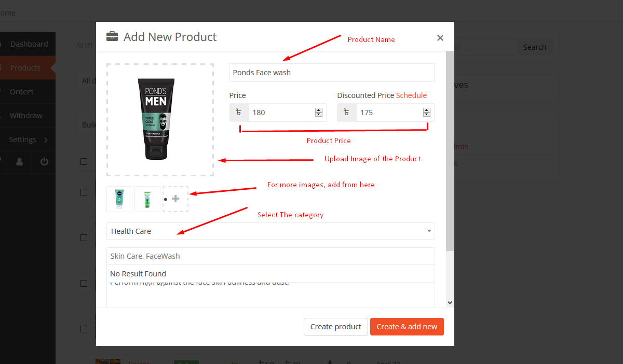Click the Create product button
This screenshot has height=364, width=623.
[x=336, y=327]
